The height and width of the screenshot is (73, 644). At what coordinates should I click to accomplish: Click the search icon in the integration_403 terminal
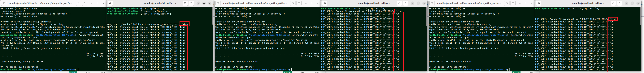pyautogui.click(x=293, y=3)
